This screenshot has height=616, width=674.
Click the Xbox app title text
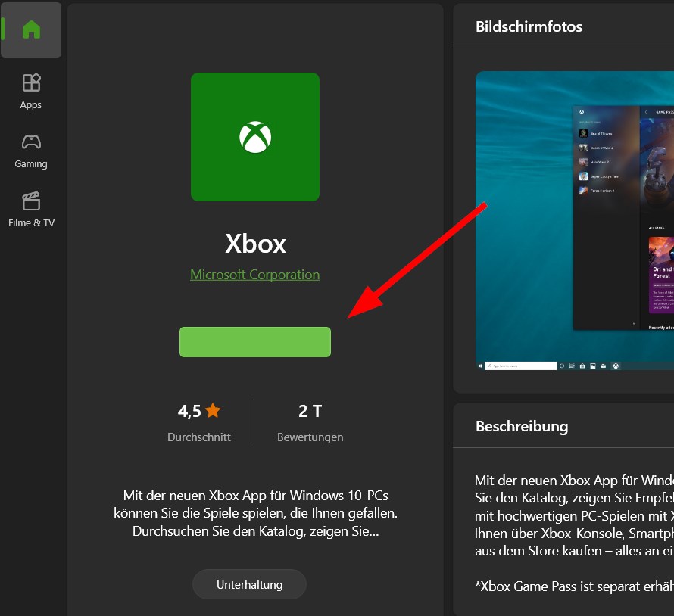pyautogui.click(x=255, y=244)
